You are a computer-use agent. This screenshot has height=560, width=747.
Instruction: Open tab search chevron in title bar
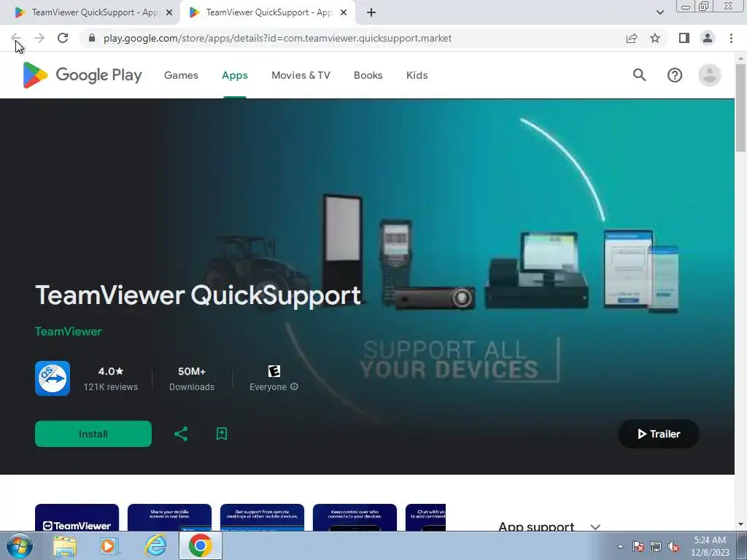659,12
